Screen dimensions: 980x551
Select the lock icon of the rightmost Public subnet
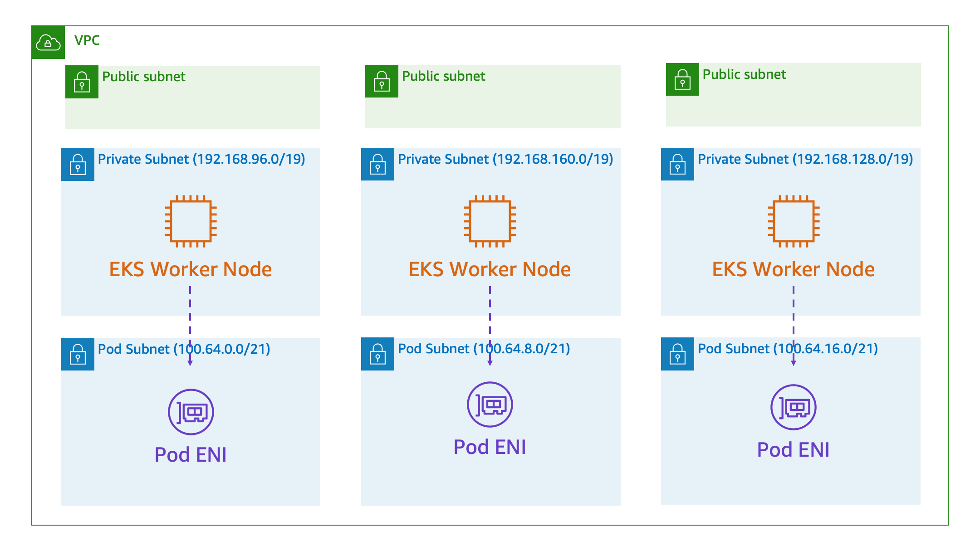[x=683, y=79]
